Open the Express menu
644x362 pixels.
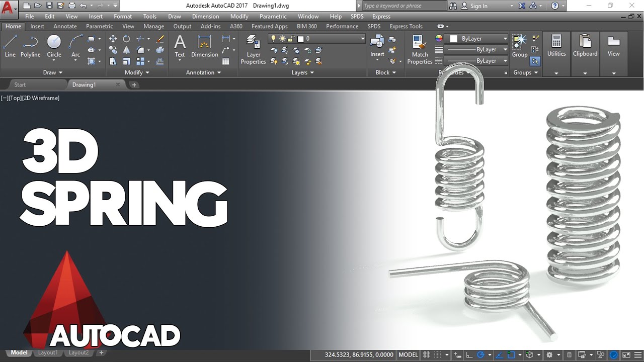pyautogui.click(x=381, y=17)
